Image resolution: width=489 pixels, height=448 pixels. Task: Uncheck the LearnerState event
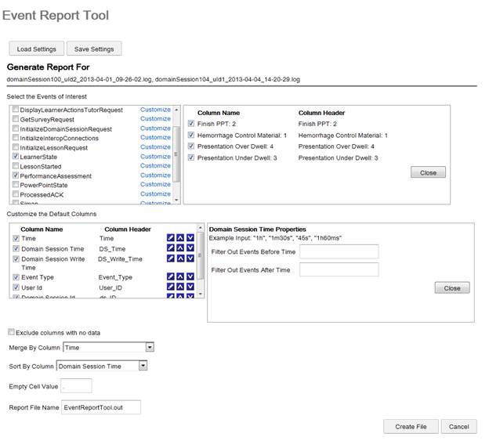coord(16,156)
